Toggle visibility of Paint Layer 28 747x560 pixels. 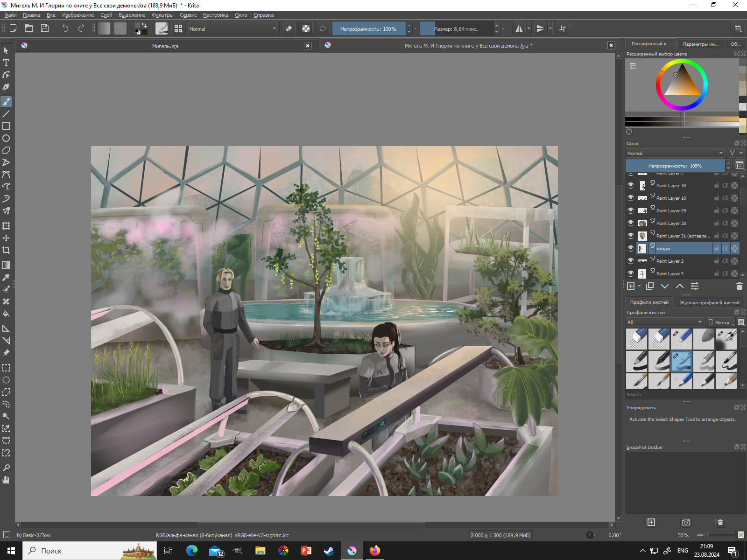click(x=631, y=223)
